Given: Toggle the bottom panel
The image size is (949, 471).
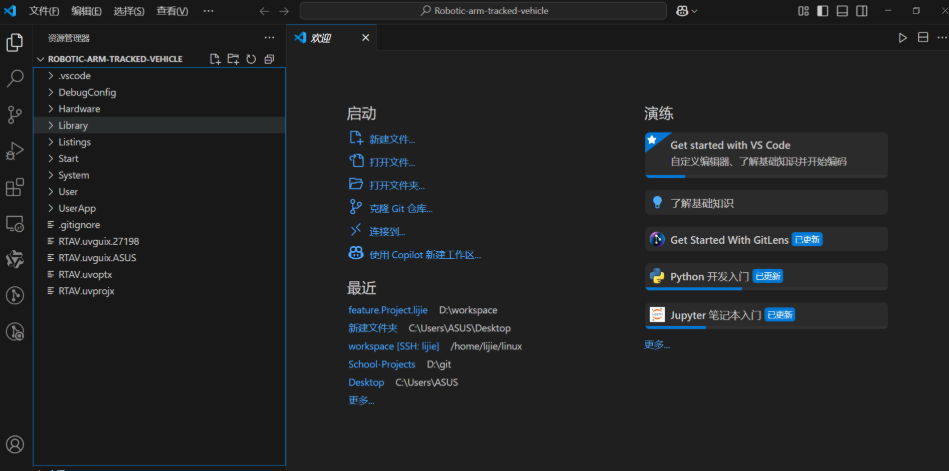Looking at the screenshot, I should click(842, 11).
